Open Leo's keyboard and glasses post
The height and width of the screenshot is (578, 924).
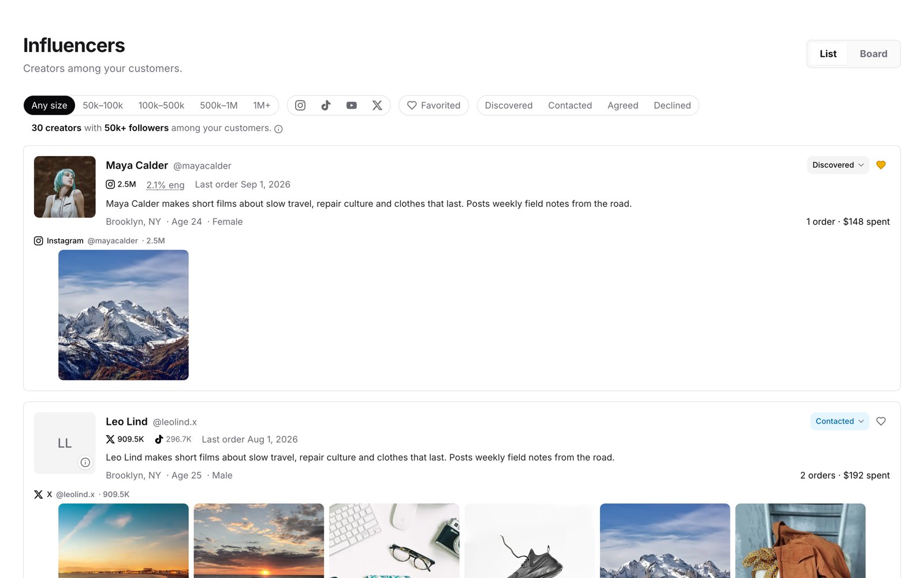tap(394, 540)
